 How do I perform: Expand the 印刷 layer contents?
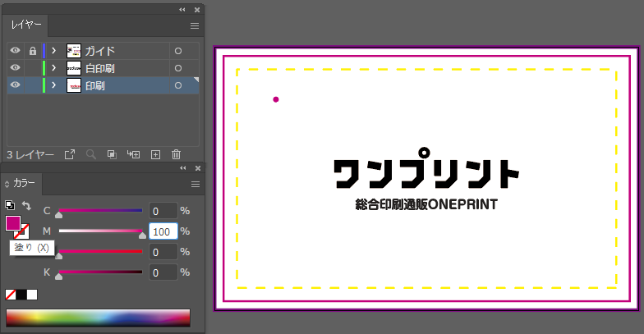(x=54, y=85)
